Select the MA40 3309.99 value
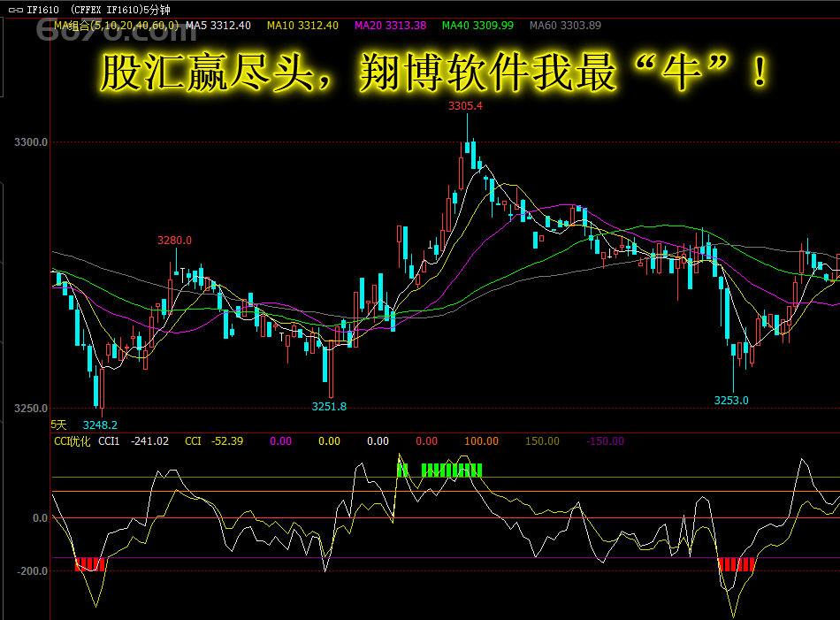 pyautogui.click(x=477, y=25)
